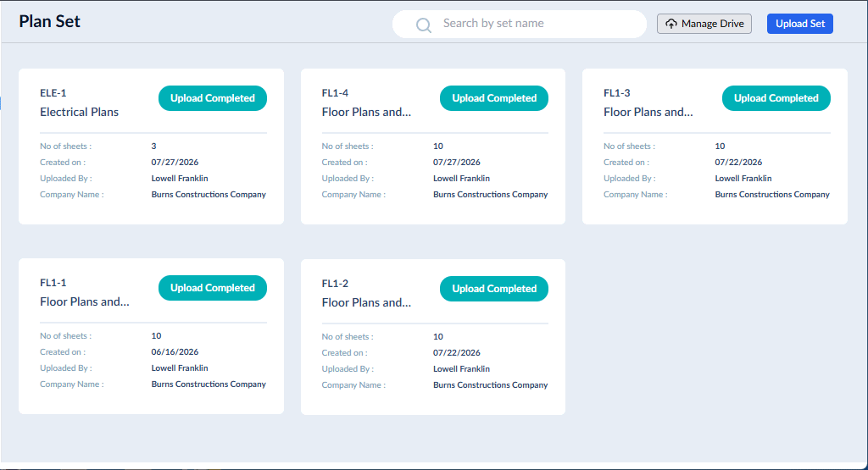Open the FL1-1 plan set code
868x470 pixels.
click(x=53, y=283)
